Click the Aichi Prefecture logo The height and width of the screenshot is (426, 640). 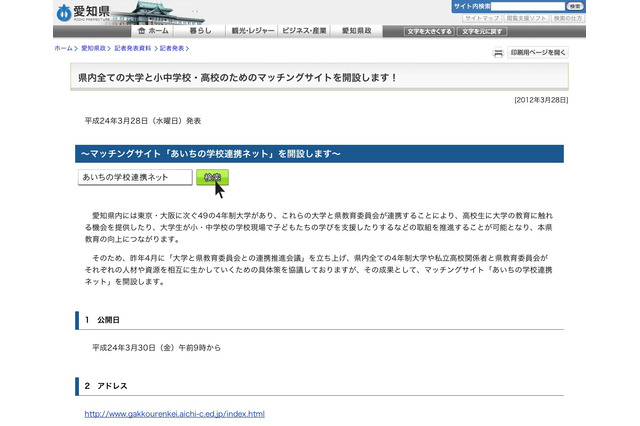86,13
